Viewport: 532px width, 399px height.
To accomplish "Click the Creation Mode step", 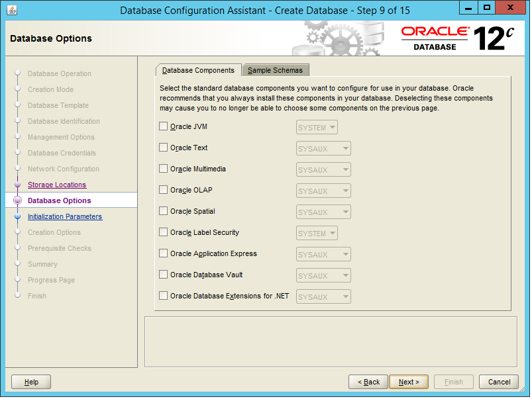I will click(50, 89).
